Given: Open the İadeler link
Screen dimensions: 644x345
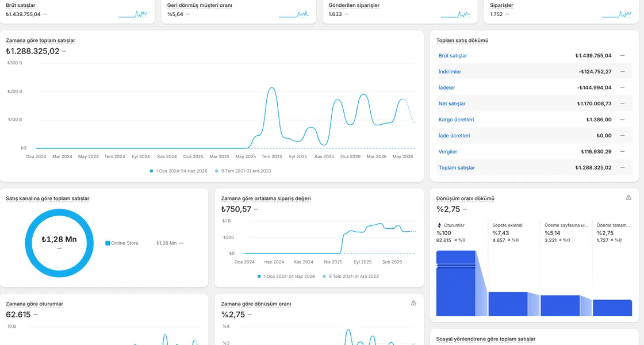Looking at the screenshot, I should [x=446, y=87].
